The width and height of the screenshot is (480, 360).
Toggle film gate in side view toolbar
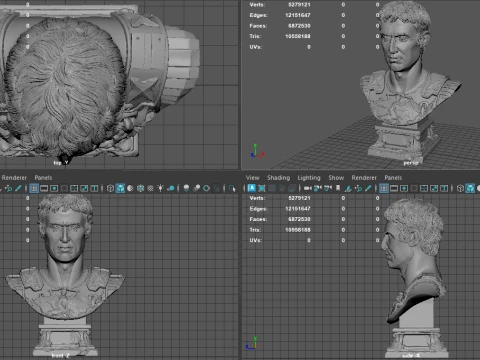click(x=394, y=189)
